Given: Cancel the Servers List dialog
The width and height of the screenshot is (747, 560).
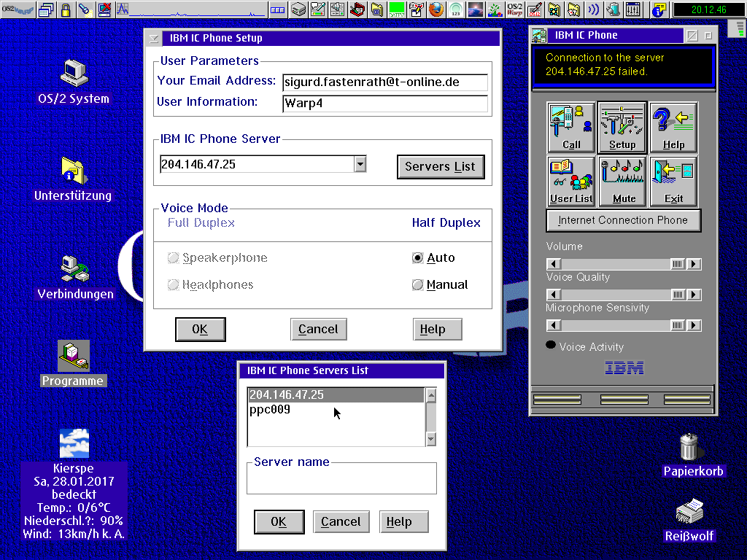Looking at the screenshot, I should coord(341,521).
